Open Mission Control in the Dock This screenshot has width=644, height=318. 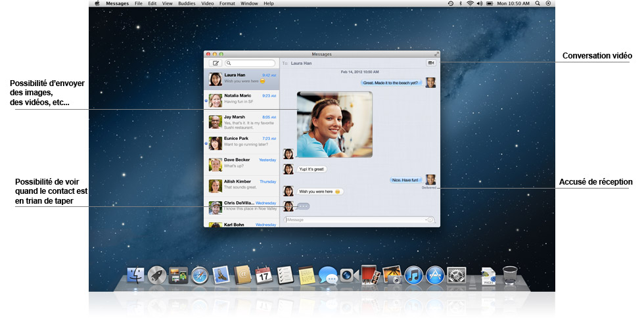178,275
